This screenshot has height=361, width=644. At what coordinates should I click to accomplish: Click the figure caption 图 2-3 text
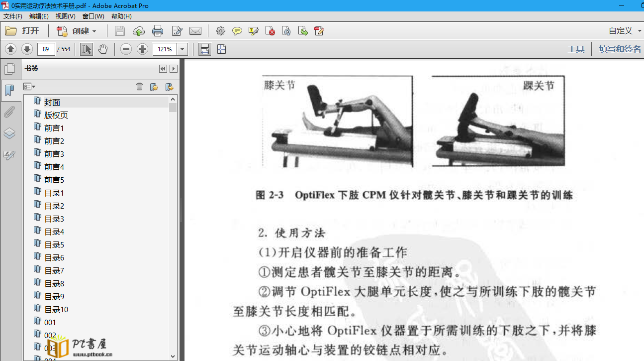click(414, 195)
